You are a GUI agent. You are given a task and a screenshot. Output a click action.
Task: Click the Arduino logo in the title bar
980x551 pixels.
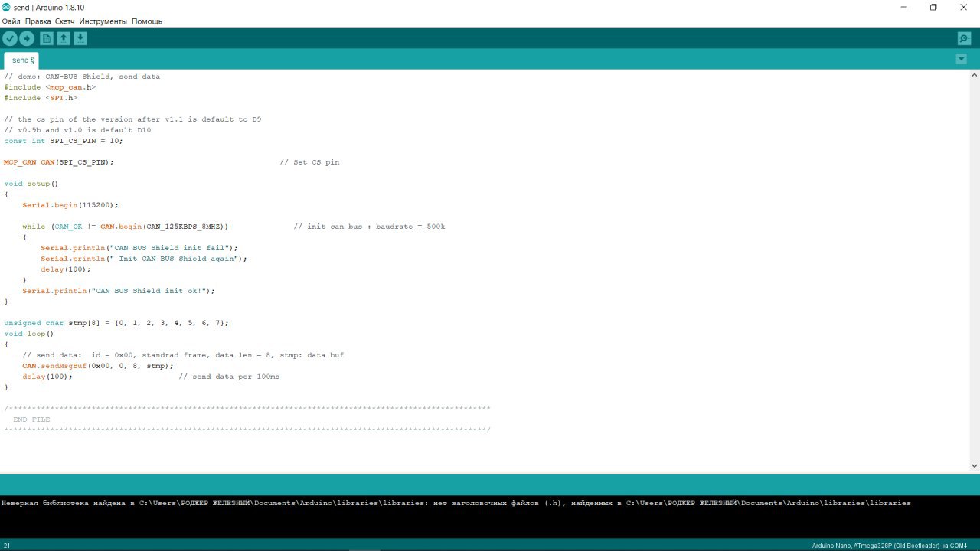tap(6, 7)
